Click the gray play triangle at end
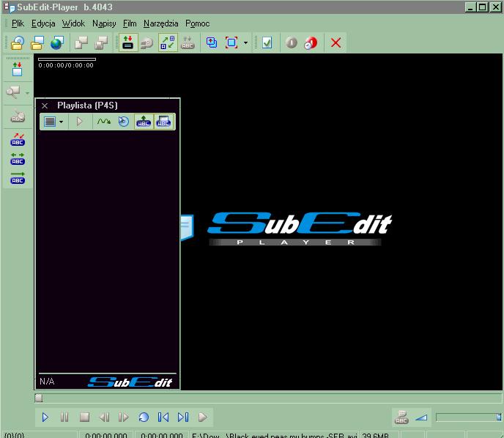This screenshot has height=438, width=504. coord(203,417)
